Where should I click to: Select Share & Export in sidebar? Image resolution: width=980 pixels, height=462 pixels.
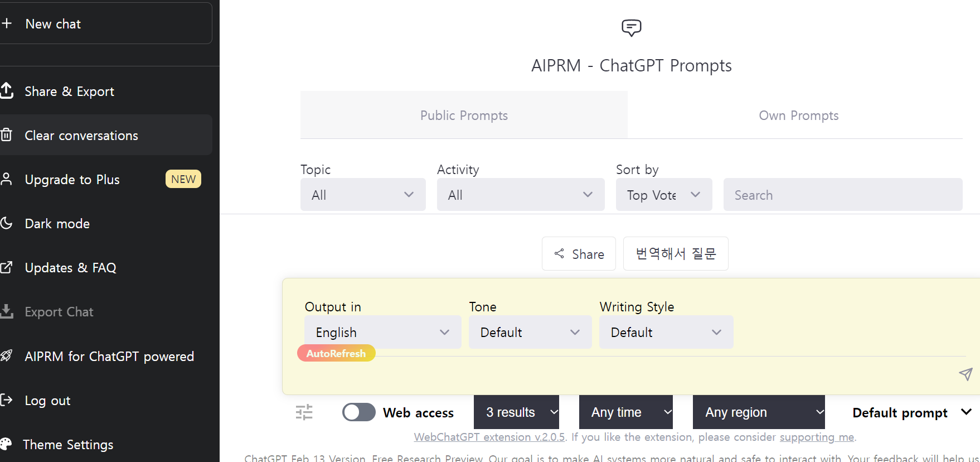pyautogui.click(x=106, y=91)
